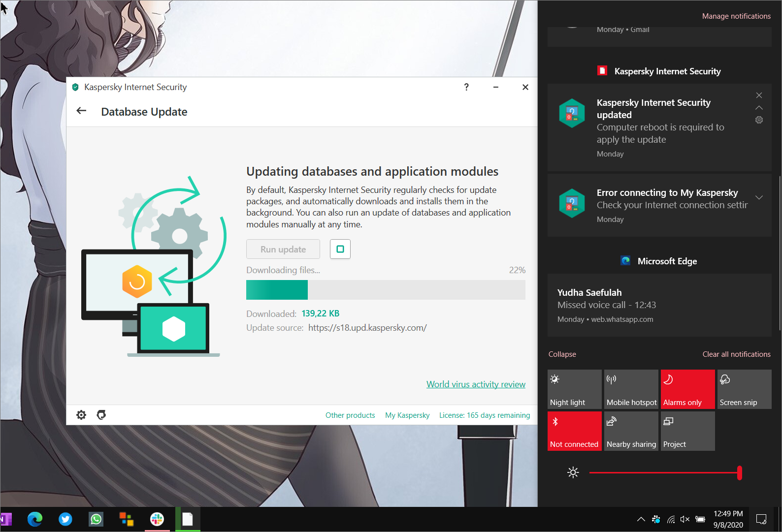Select Kaspersky Internet Security notification group header

click(x=659, y=71)
